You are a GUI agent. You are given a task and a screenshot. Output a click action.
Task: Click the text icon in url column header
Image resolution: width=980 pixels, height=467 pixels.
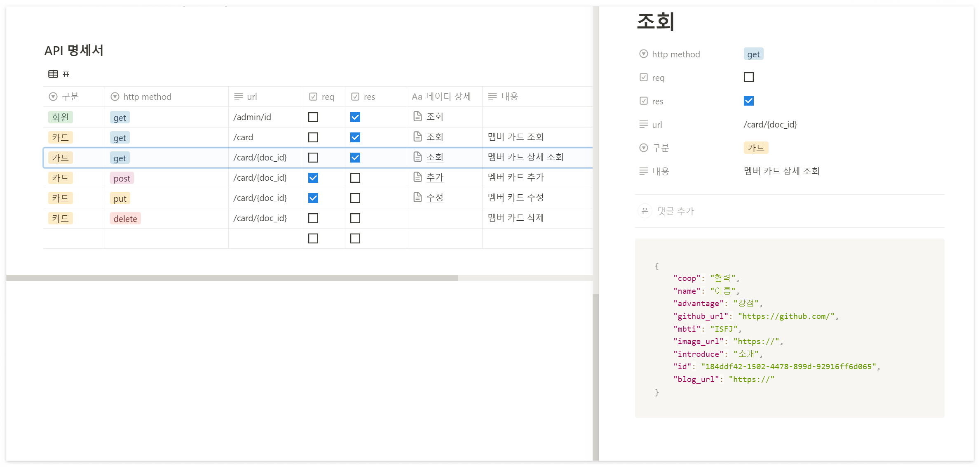pos(238,97)
